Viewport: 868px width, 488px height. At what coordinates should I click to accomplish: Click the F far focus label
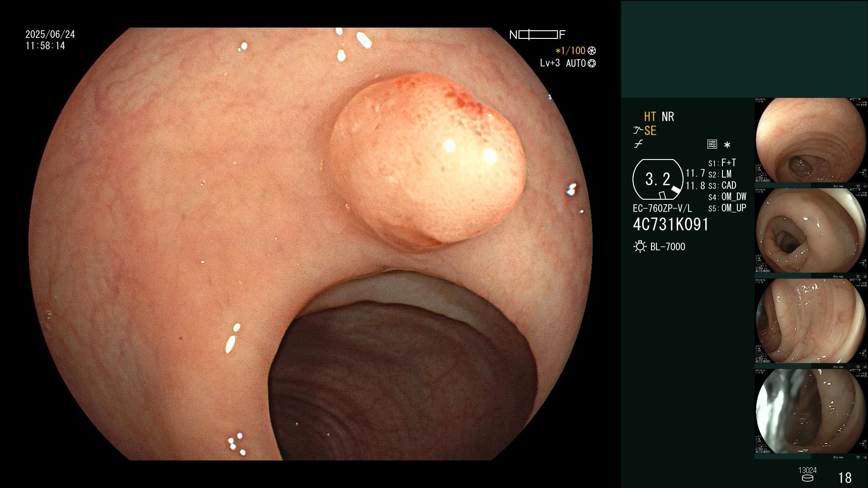[562, 35]
